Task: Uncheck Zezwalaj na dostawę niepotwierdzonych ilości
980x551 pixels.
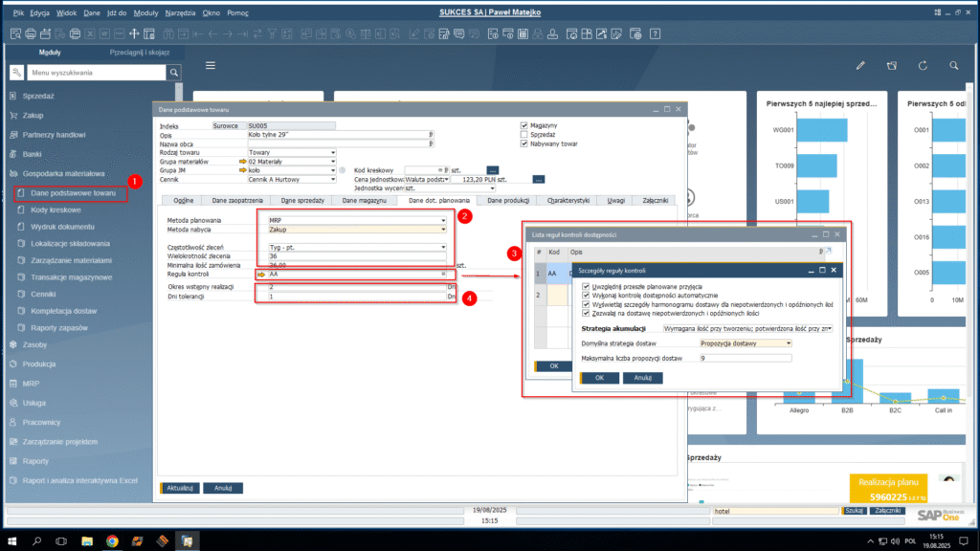Action: [x=586, y=313]
